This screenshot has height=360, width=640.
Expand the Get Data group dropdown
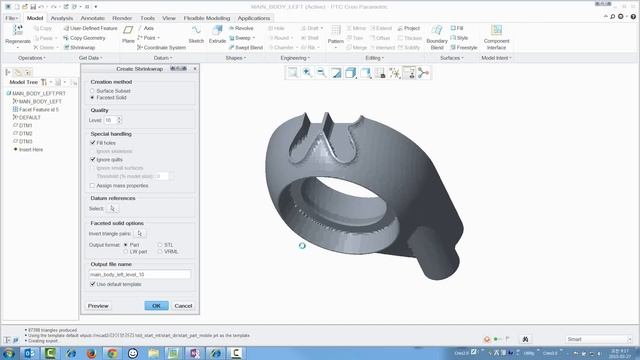pos(90,58)
